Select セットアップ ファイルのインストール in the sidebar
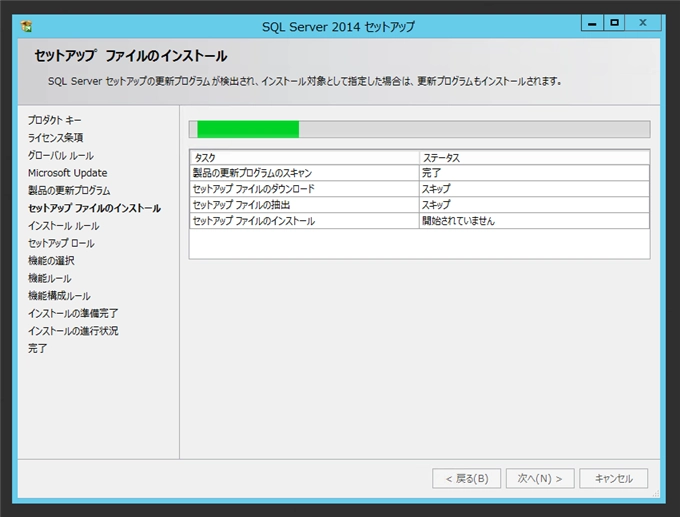This screenshot has height=517, width=680. pyautogui.click(x=95, y=208)
